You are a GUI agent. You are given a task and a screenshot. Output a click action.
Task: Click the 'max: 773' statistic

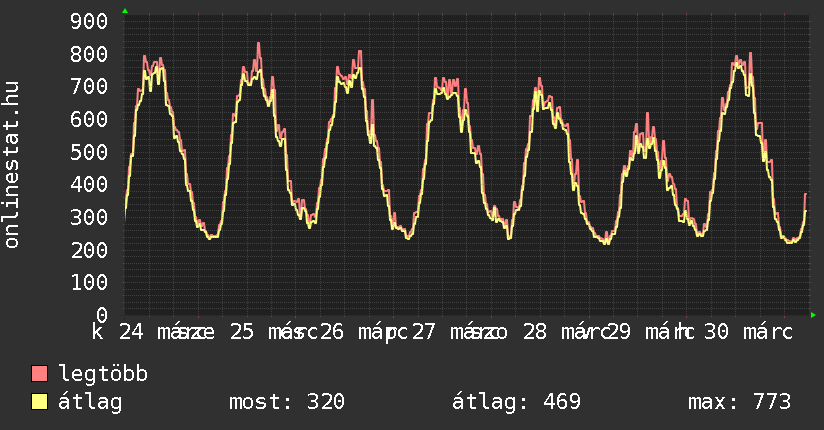coord(739,402)
